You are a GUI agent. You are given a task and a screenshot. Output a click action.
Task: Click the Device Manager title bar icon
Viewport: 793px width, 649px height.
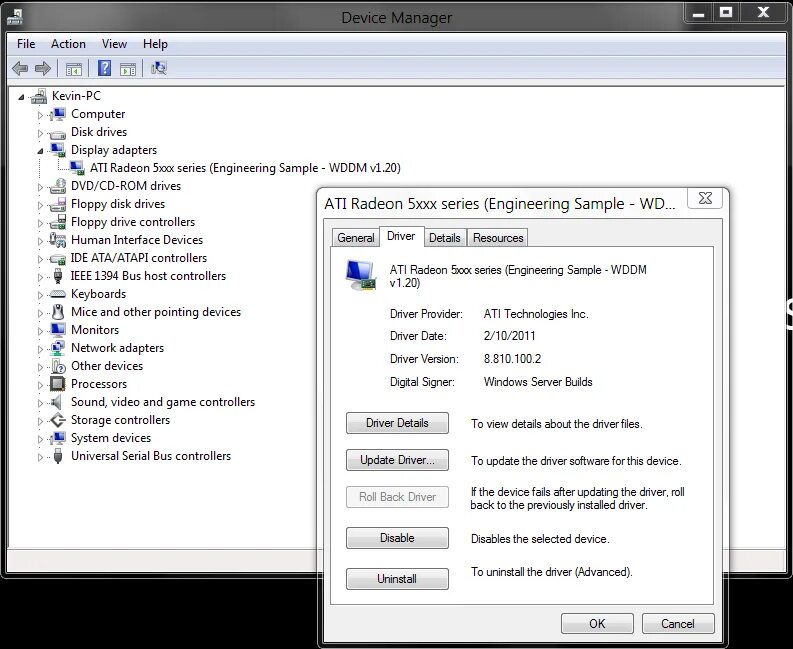click(15, 17)
